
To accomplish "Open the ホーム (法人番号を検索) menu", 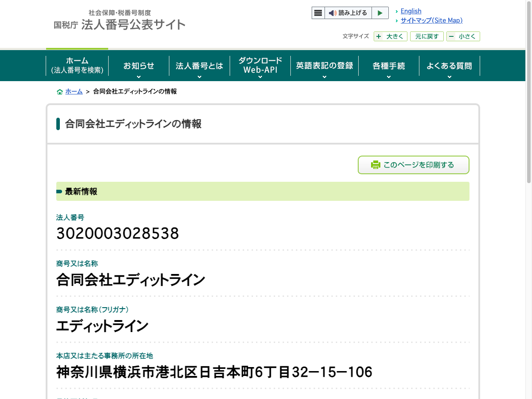I will coord(77,66).
